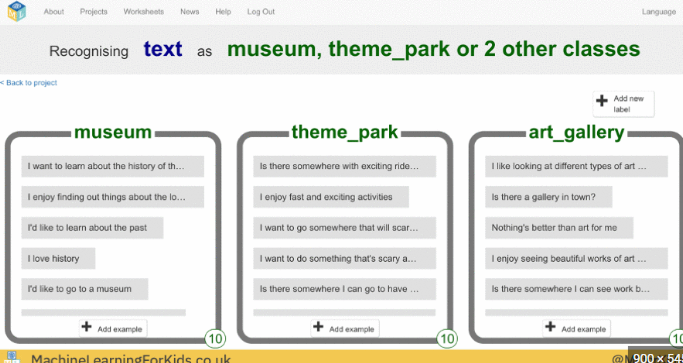Select Log Out in the navbar
683x363 pixels.
pos(261,12)
